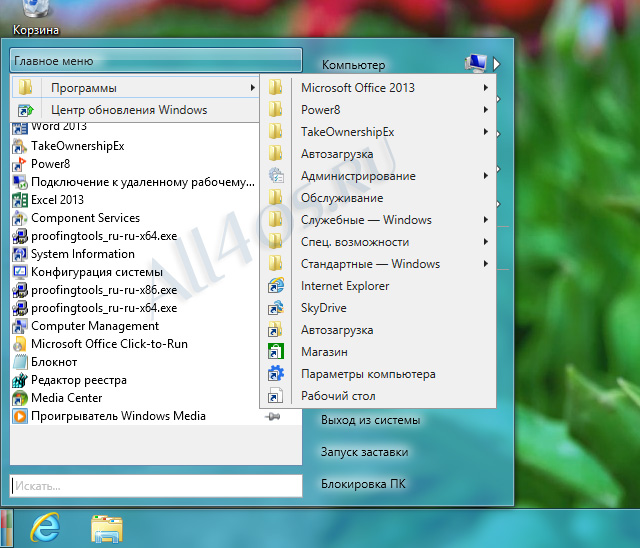Open the Автозагрузка folder entry

click(378, 154)
